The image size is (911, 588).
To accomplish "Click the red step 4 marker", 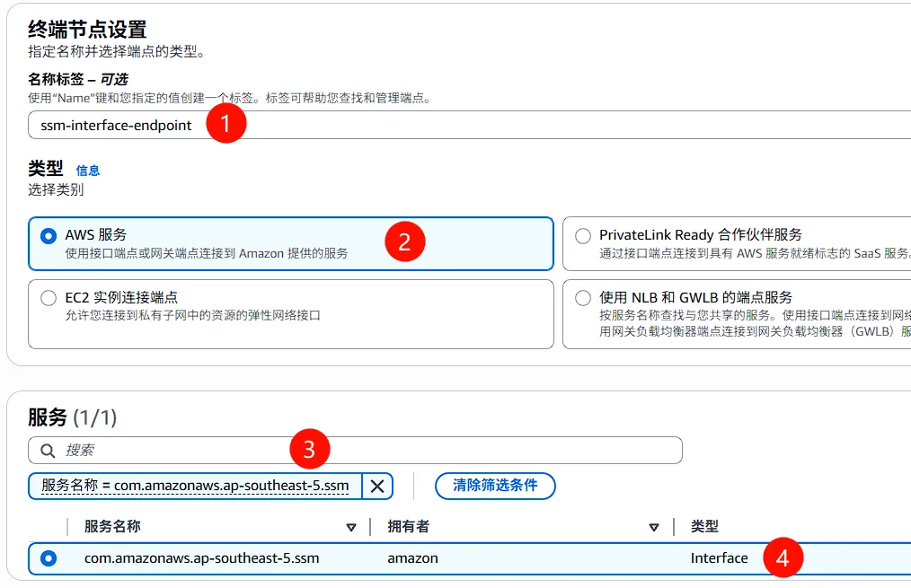I will [783, 558].
